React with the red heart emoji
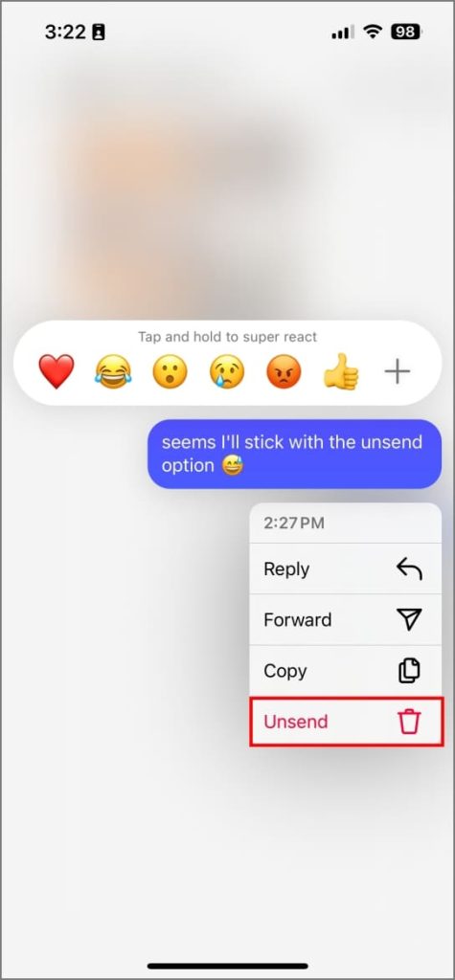Screen dimensions: 455x980 pos(56,372)
